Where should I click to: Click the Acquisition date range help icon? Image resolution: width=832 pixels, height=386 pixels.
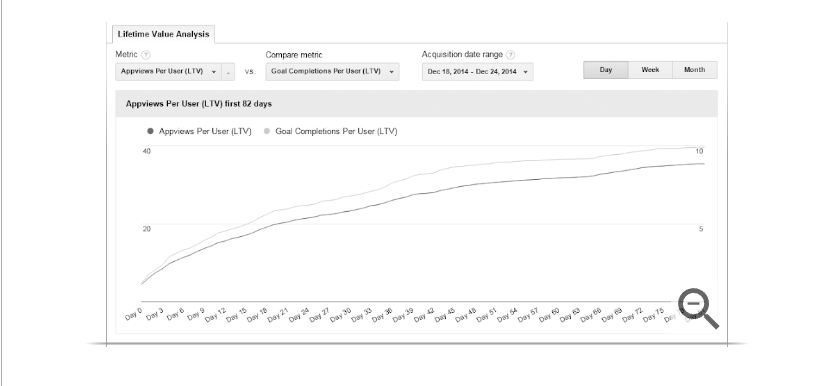click(510, 55)
